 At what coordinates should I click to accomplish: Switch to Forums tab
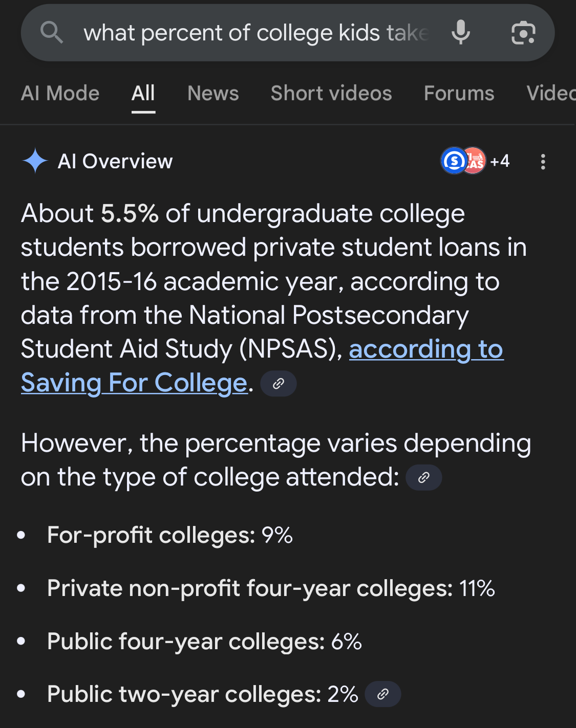[459, 93]
